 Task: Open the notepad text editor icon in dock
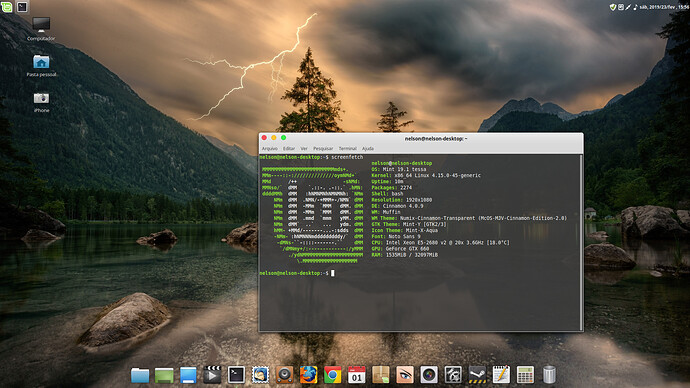[x=501, y=375]
